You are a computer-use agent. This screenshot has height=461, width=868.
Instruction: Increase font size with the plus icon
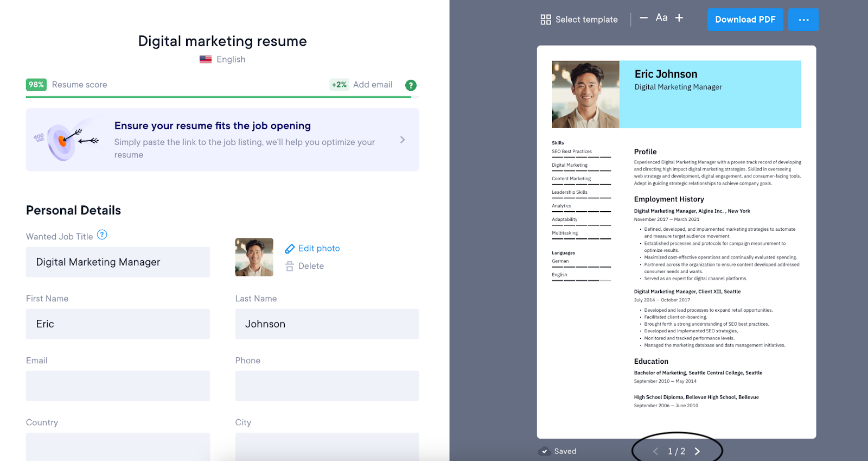coord(679,18)
